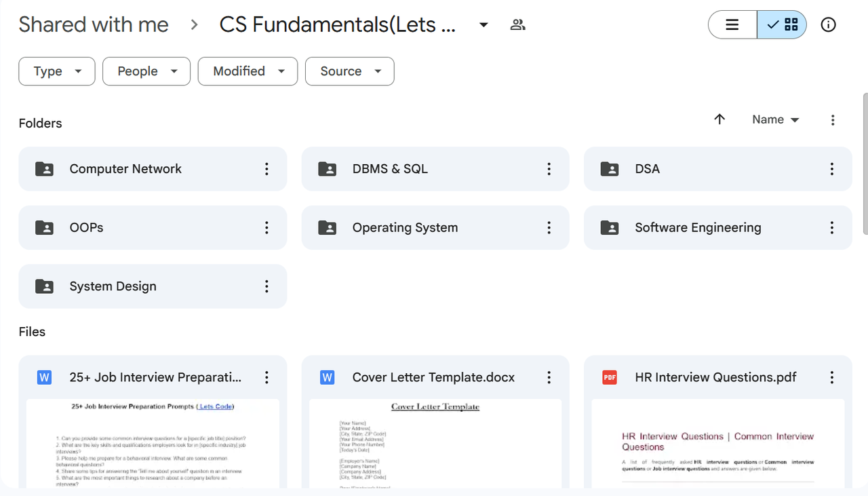Image resolution: width=868 pixels, height=496 pixels.
Task: Open the Name sort dropdown
Action: coord(775,119)
